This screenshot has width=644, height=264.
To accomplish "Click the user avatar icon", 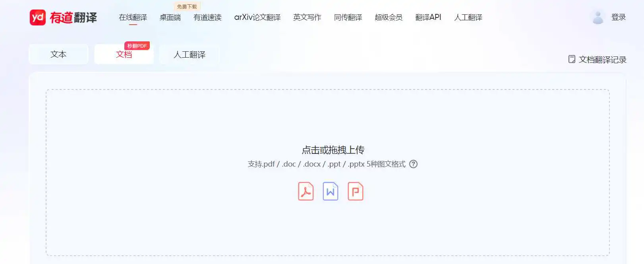I will point(598,17).
